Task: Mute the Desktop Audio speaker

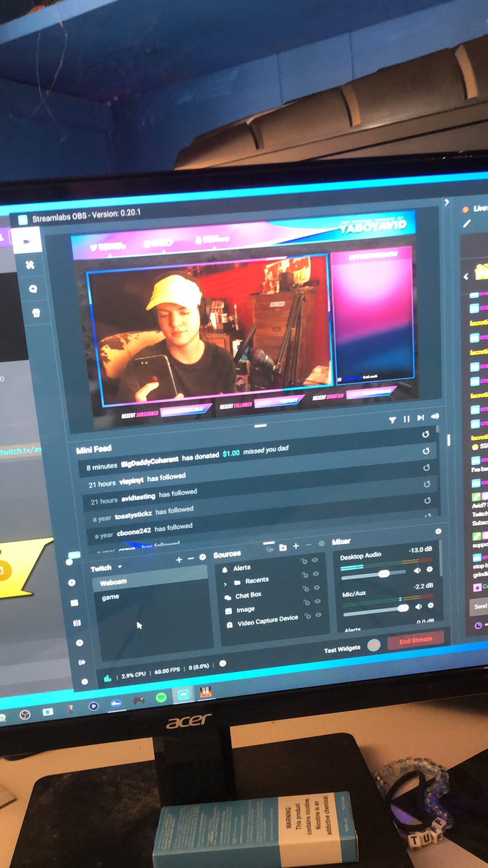Action: point(417,571)
